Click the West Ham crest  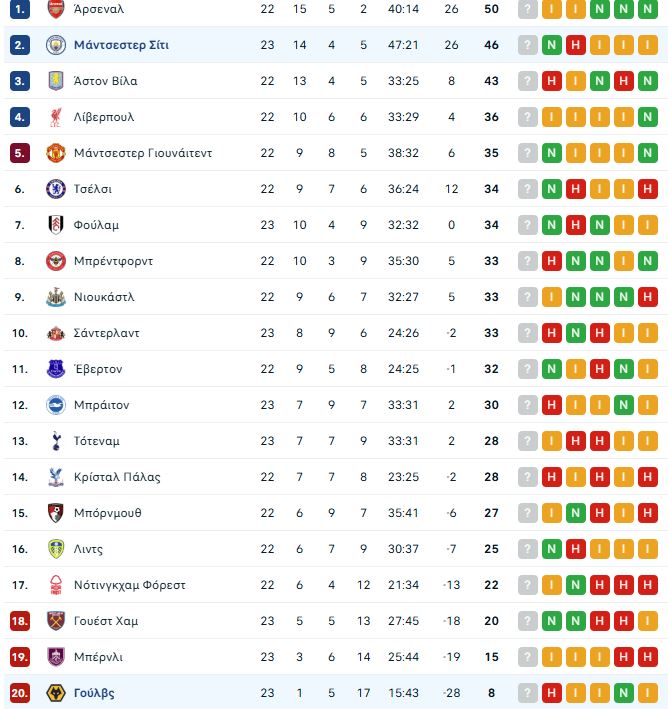(x=56, y=621)
